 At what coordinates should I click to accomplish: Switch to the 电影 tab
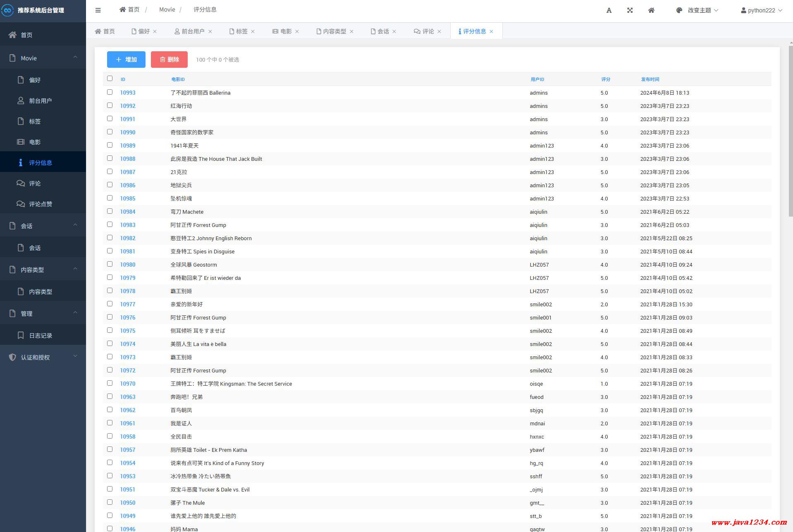point(286,31)
